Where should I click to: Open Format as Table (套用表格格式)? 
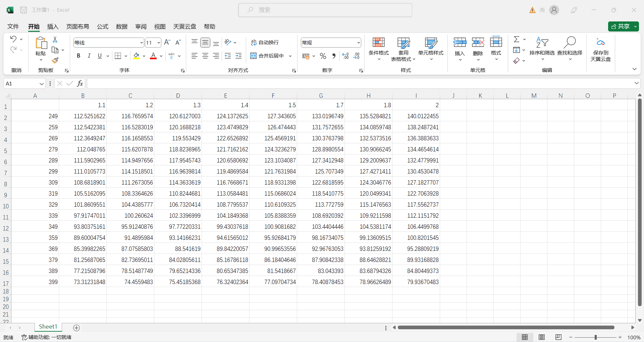404,49
